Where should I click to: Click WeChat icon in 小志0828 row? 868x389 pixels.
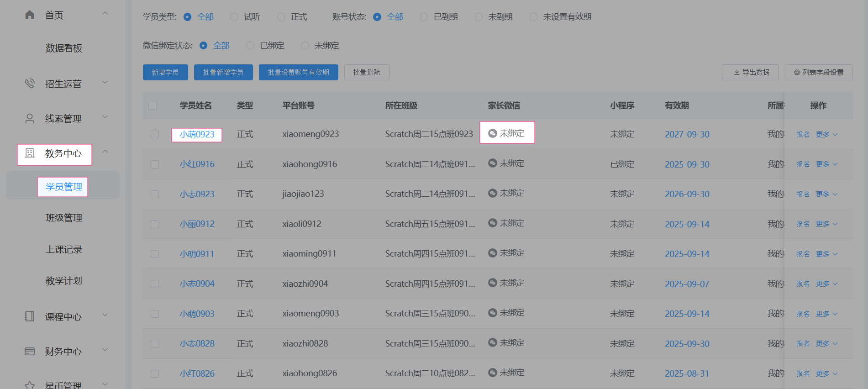493,342
